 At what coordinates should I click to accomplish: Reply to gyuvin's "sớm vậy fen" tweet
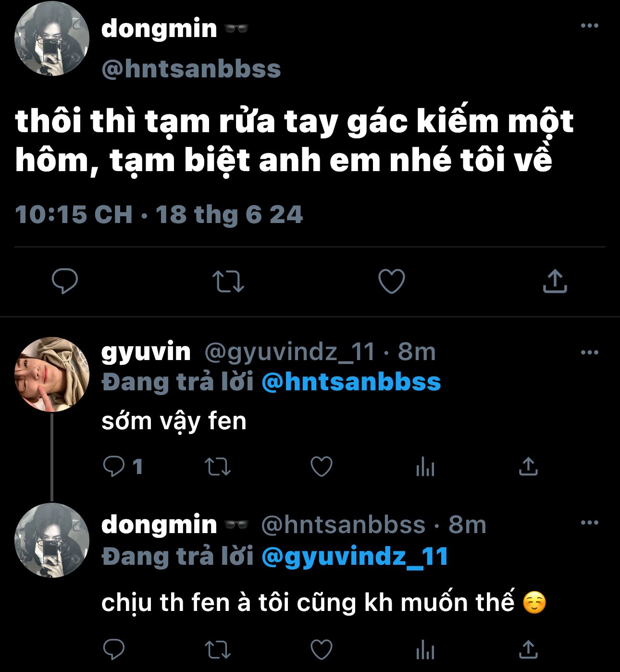pyautogui.click(x=114, y=466)
